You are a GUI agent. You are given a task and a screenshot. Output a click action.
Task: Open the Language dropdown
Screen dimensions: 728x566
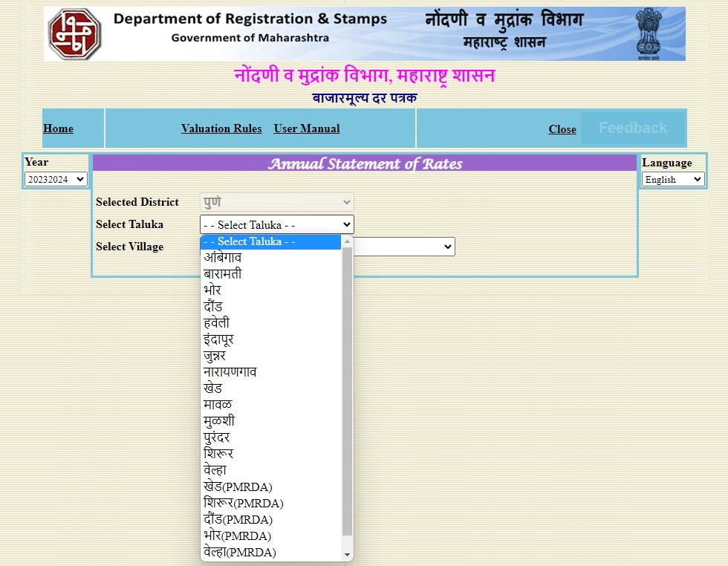(673, 179)
